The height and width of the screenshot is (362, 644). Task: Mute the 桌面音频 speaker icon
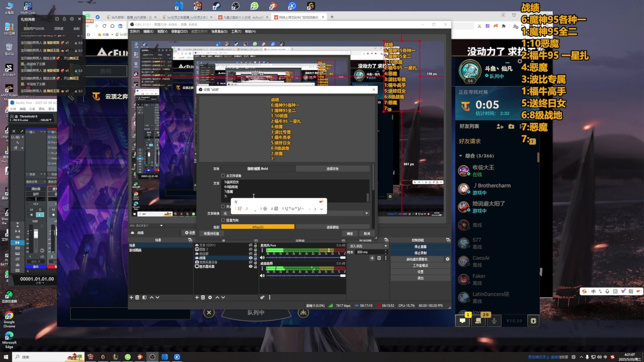(262, 276)
